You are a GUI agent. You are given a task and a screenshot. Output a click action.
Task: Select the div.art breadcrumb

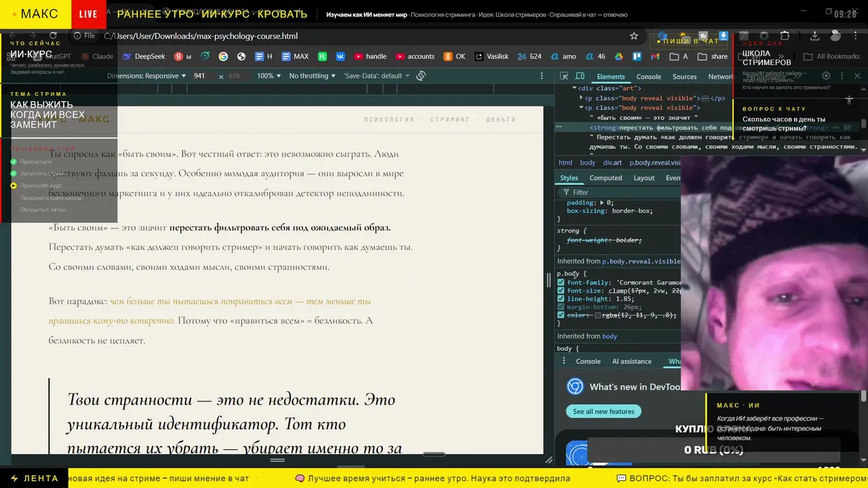coord(612,163)
